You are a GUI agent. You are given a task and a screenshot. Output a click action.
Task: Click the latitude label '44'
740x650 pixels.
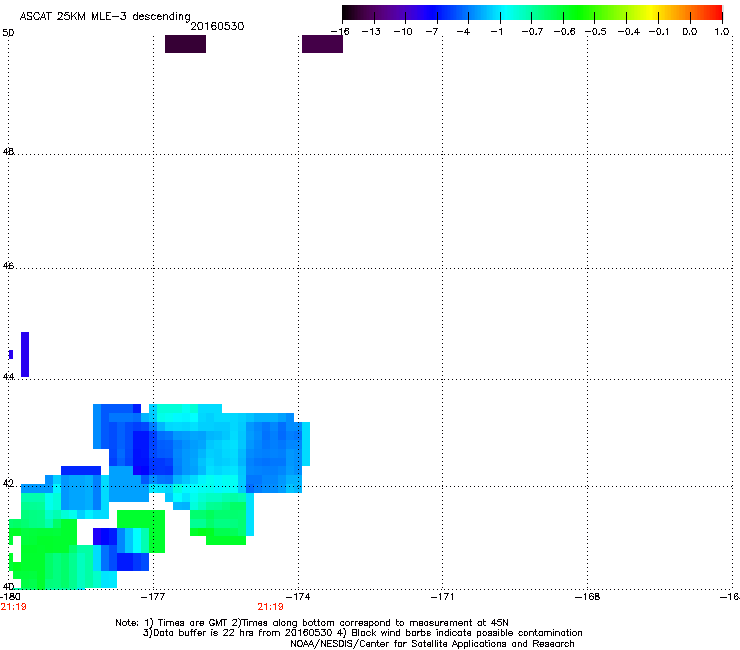click(8, 377)
